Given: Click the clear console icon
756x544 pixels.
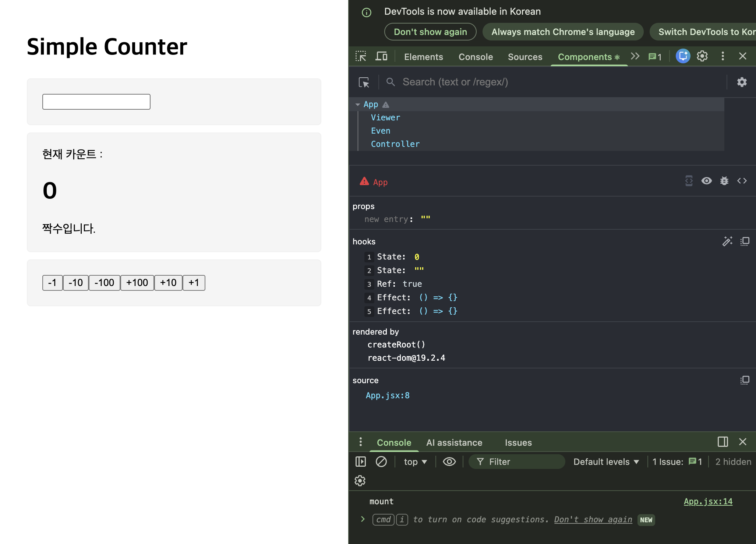Looking at the screenshot, I should click(381, 462).
